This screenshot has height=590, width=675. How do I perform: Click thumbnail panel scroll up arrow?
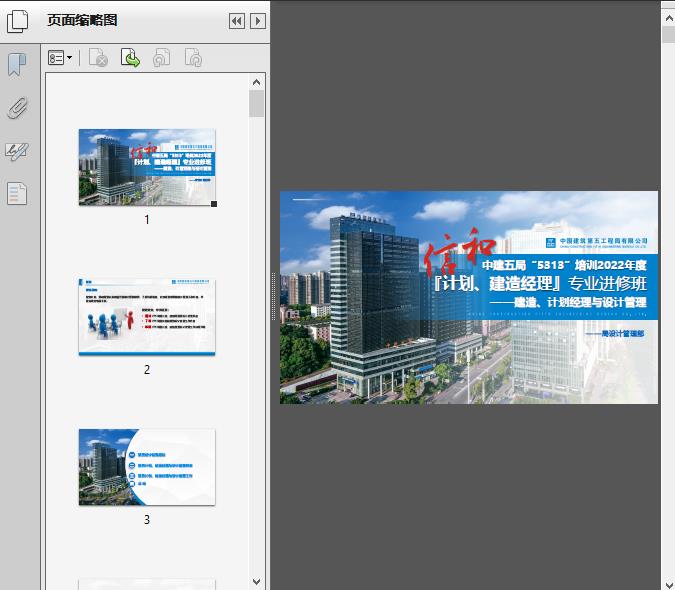(x=257, y=82)
